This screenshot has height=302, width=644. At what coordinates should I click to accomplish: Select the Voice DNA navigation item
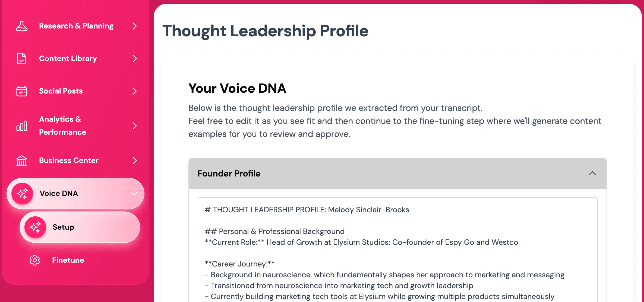(59, 193)
